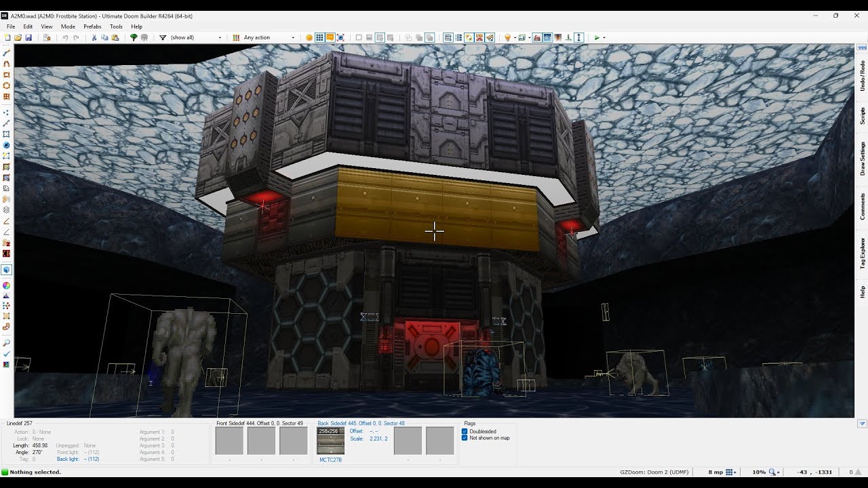
Task: Select the Draw Grid tool in sidebar
Action: tap(7, 96)
